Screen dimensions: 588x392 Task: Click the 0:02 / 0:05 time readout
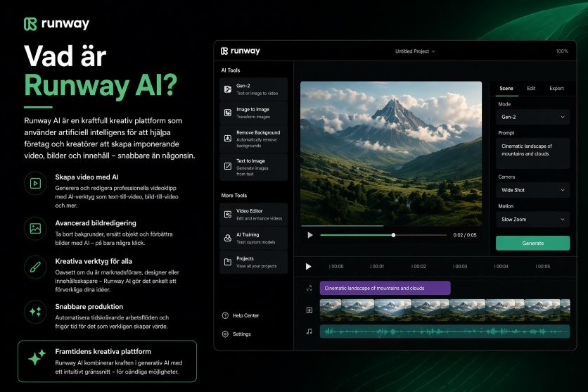tap(465, 235)
